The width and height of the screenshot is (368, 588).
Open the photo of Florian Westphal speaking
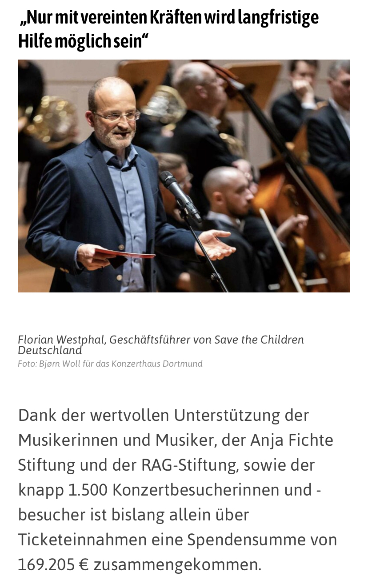[x=184, y=176]
